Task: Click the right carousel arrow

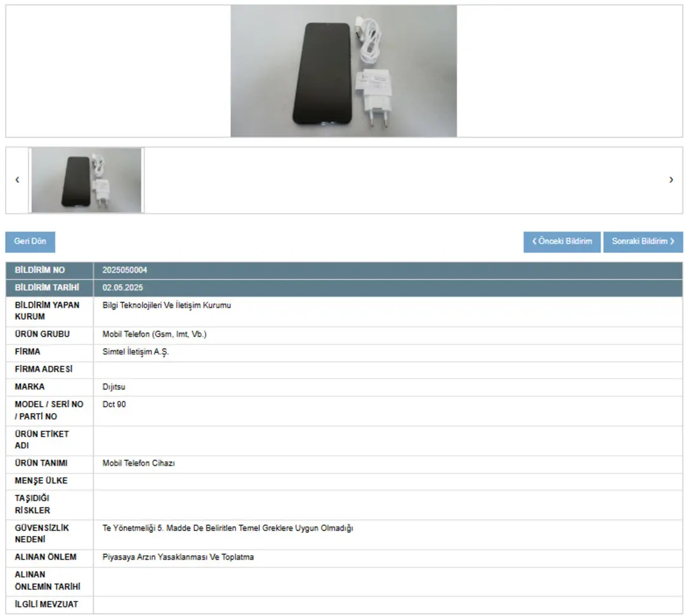Action: click(x=671, y=180)
